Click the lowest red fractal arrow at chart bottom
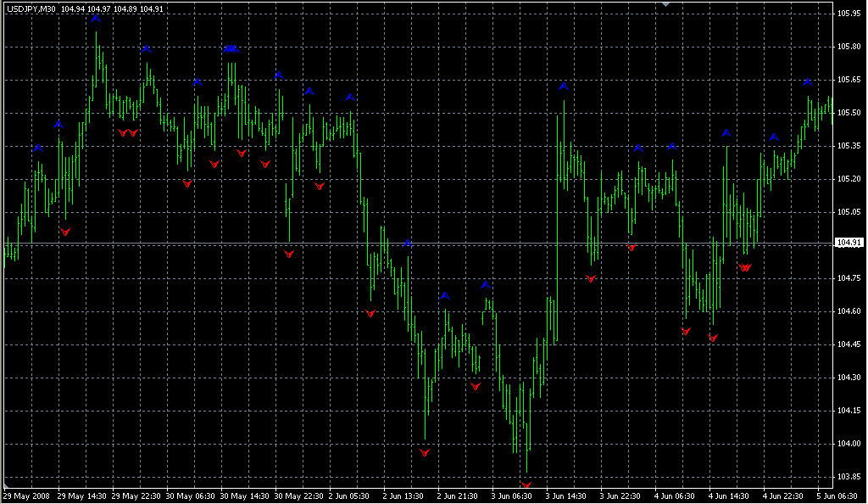This screenshot has height=504, width=868. point(526,485)
